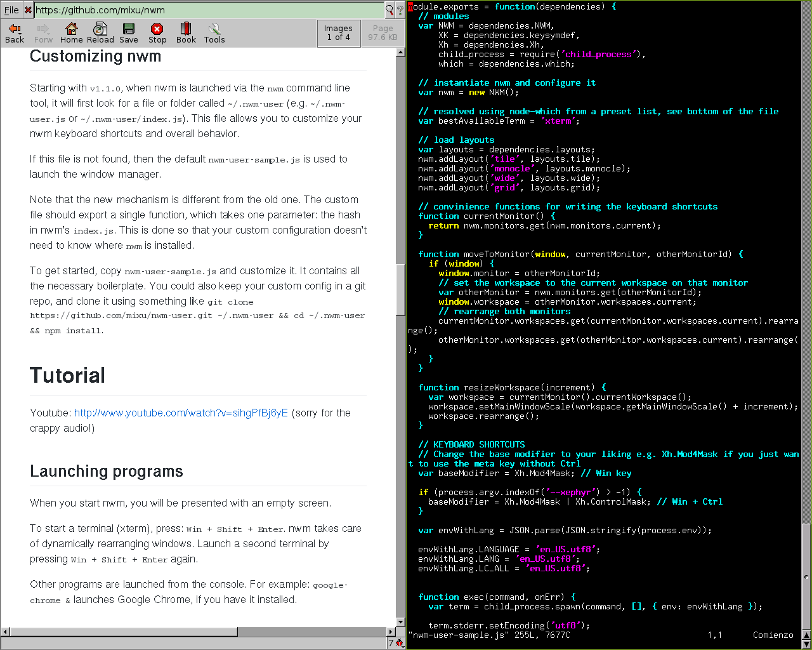The height and width of the screenshot is (650, 812).
Task: Click 'workspace.rearrange();' line in vim
Action: point(484,416)
